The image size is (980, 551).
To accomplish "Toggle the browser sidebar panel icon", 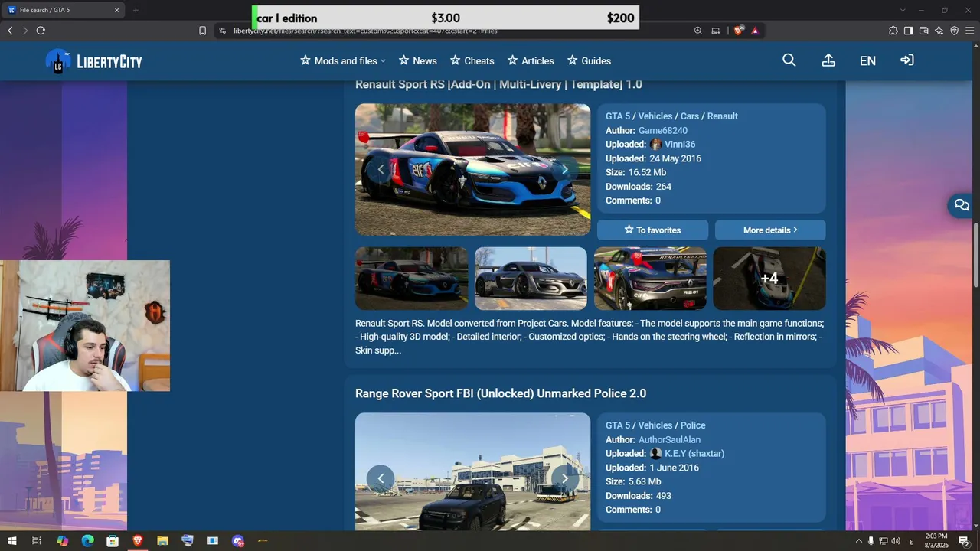I will pos(909,31).
